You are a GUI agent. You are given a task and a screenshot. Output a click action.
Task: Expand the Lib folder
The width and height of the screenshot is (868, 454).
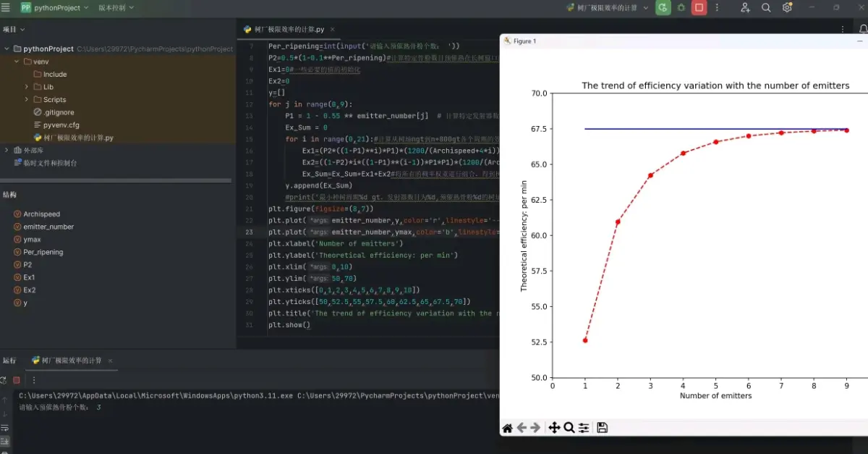coord(27,87)
